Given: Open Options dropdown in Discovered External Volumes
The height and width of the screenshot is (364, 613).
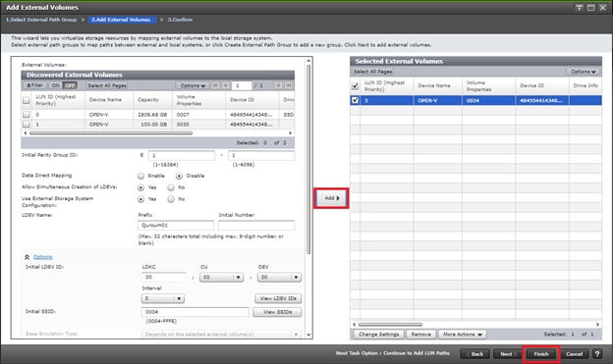Looking at the screenshot, I should pyautogui.click(x=193, y=85).
